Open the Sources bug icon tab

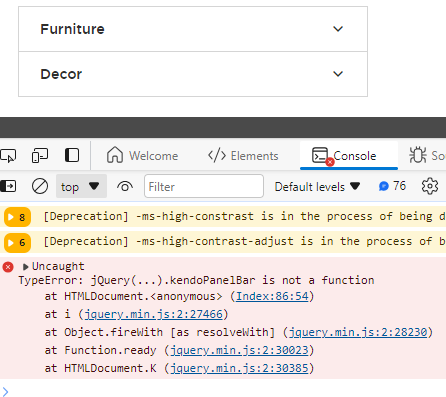[418, 155]
